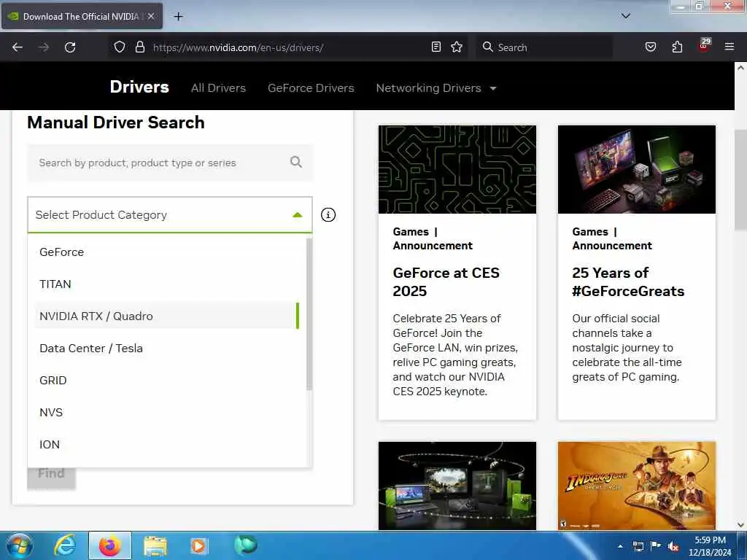
Task: Close the NVIDIA download tab
Action: (x=150, y=16)
